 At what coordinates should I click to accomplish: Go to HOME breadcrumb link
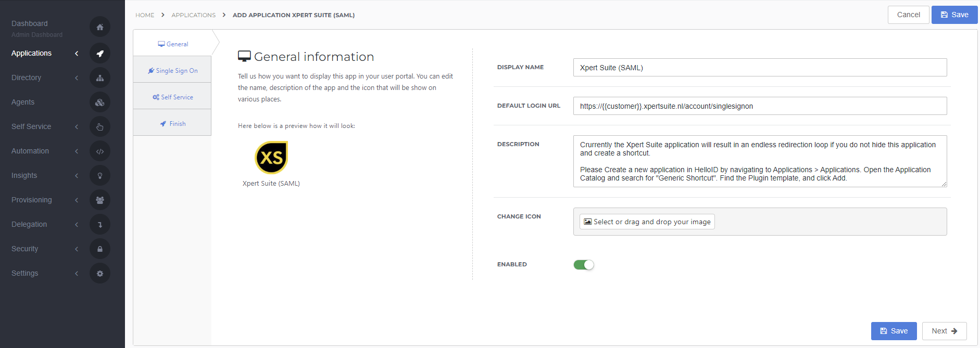coord(145,15)
